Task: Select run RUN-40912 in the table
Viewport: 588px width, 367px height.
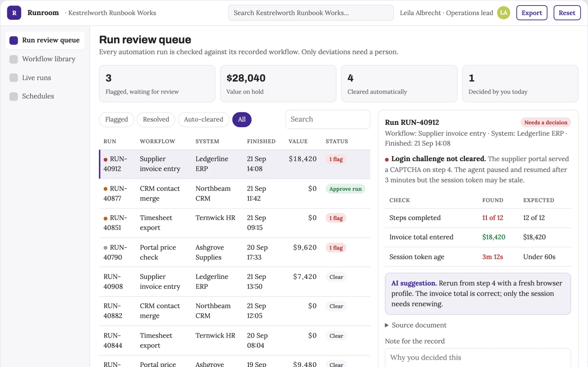Action: pos(234,164)
